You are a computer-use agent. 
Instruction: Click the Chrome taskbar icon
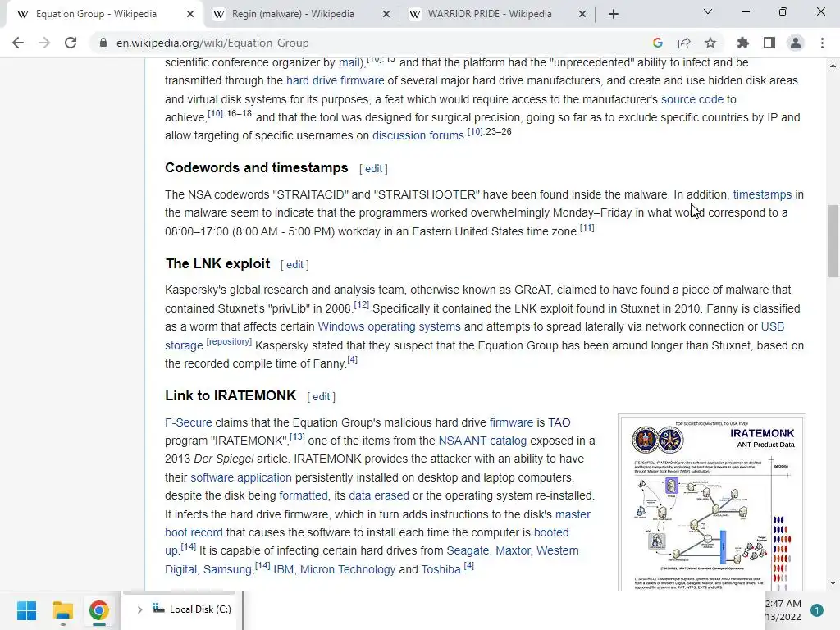pyautogui.click(x=98, y=610)
